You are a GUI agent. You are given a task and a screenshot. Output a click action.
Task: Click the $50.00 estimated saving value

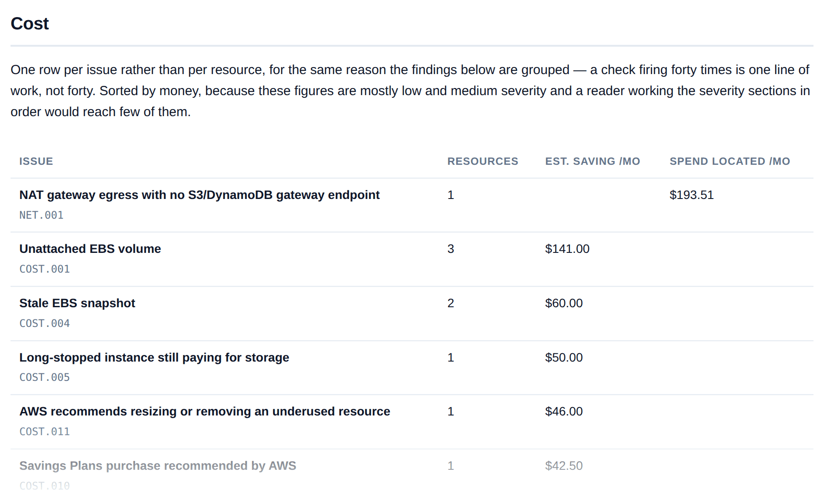[564, 358]
